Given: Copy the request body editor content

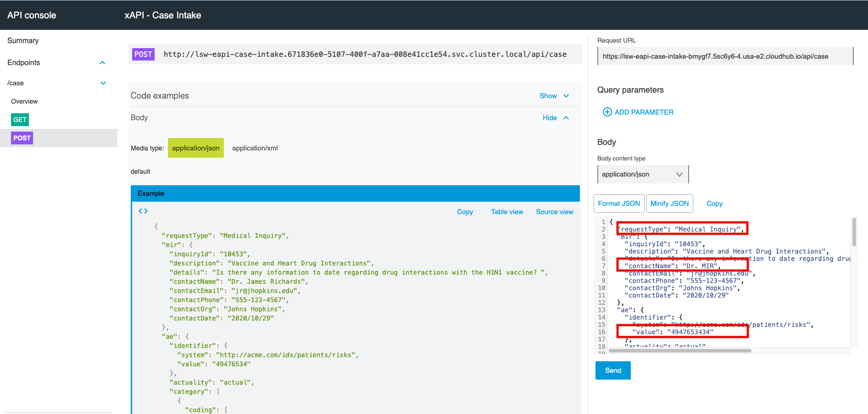Looking at the screenshot, I should (714, 204).
